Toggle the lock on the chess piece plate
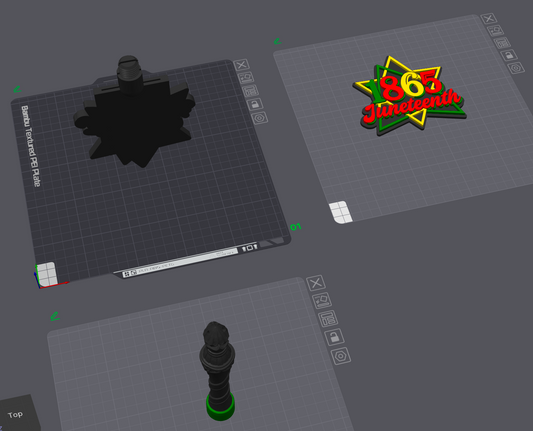 pyautogui.click(x=334, y=337)
